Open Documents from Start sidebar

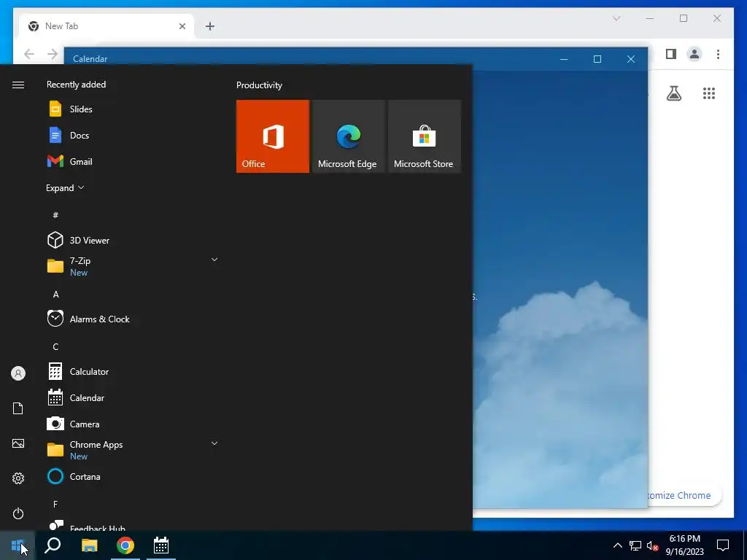point(18,408)
